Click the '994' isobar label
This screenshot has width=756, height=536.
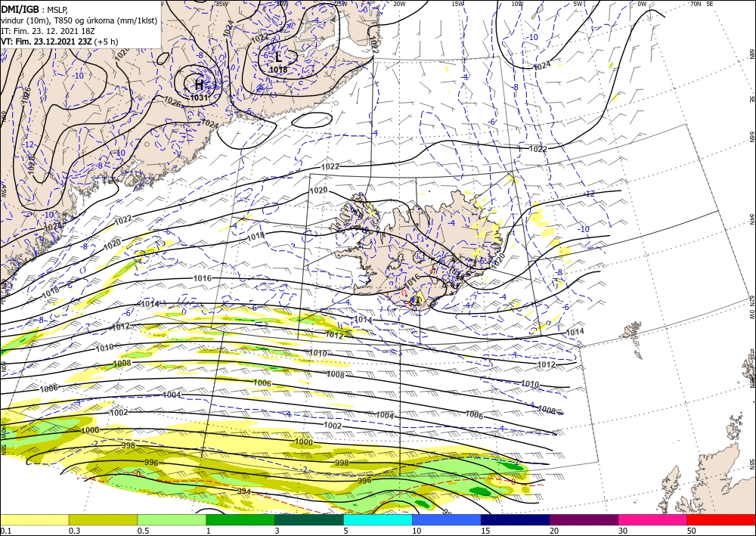(244, 491)
